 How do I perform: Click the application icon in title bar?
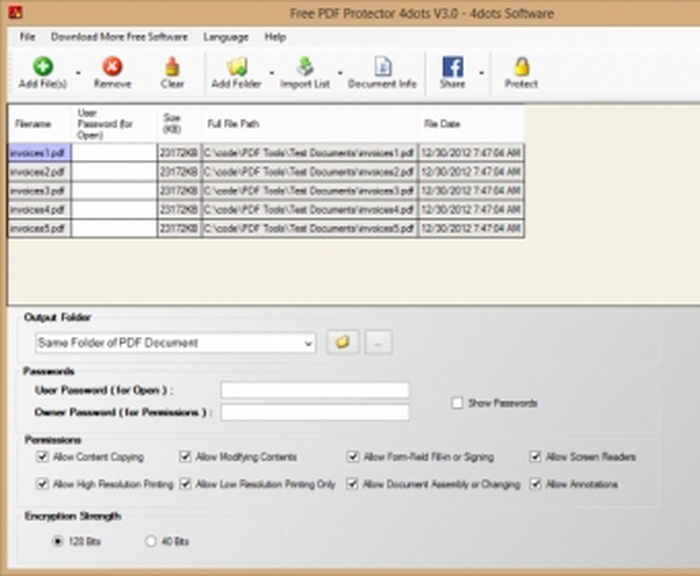pos(15,12)
